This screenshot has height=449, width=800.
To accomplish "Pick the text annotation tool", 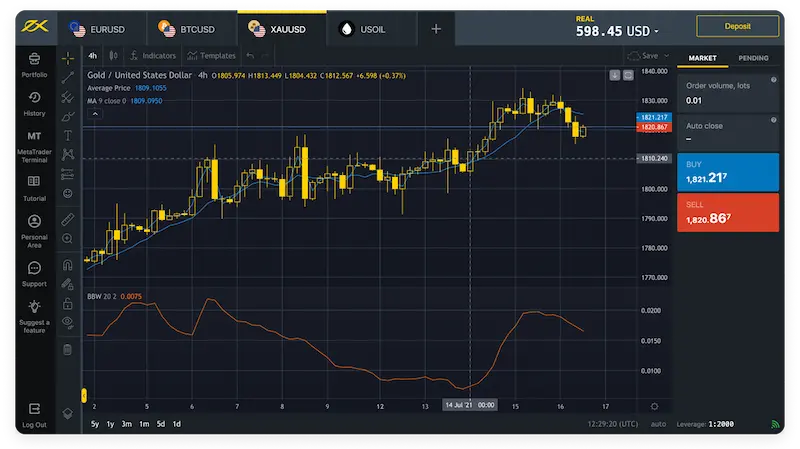I will [x=68, y=134].
